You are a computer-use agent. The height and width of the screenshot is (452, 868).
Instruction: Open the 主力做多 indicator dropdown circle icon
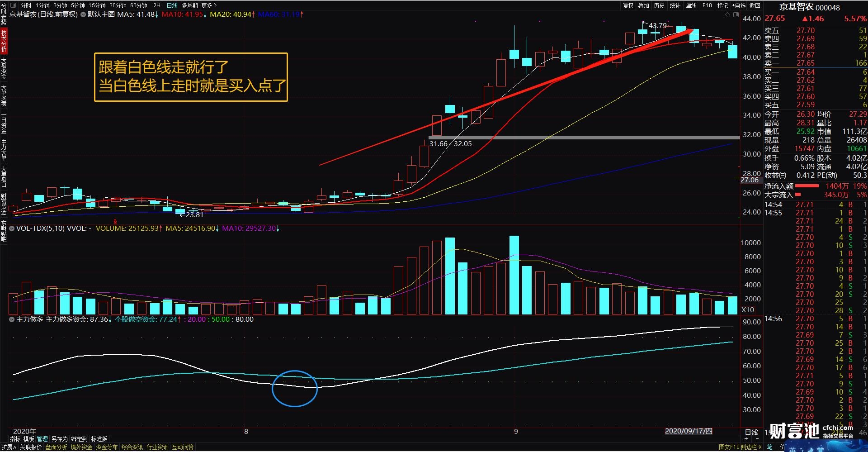(12, 319)
